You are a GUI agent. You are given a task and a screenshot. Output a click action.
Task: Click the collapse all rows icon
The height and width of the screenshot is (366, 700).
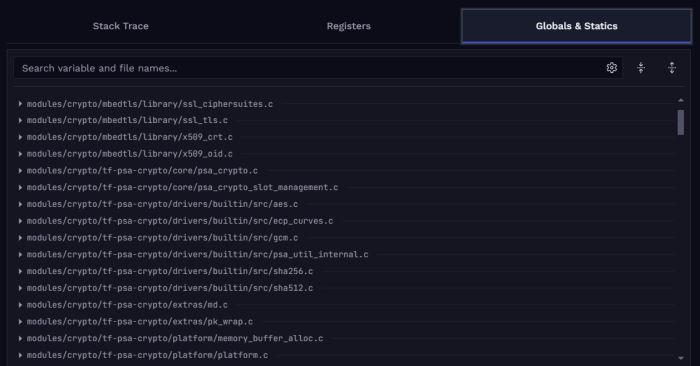tap(641, 68)
